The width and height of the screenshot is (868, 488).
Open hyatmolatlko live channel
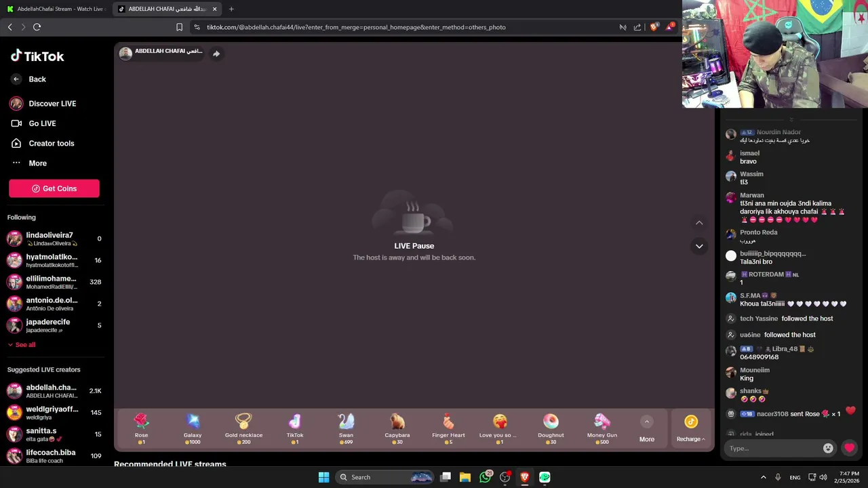click(54, 260)
